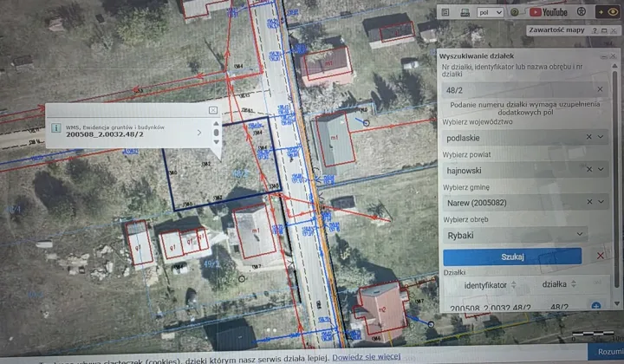Sort results by działka column
This screenshot has height=364, width=624.
559,284
